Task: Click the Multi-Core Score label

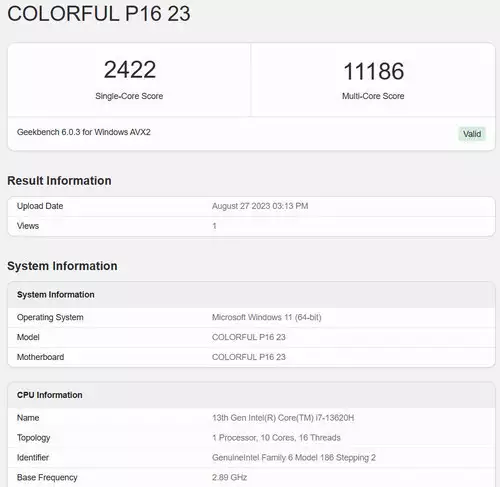Action: coord(373,96)
